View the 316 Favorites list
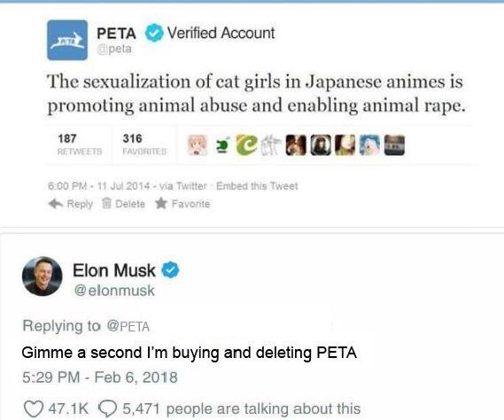The image size is (504, 420). (144, 144)
